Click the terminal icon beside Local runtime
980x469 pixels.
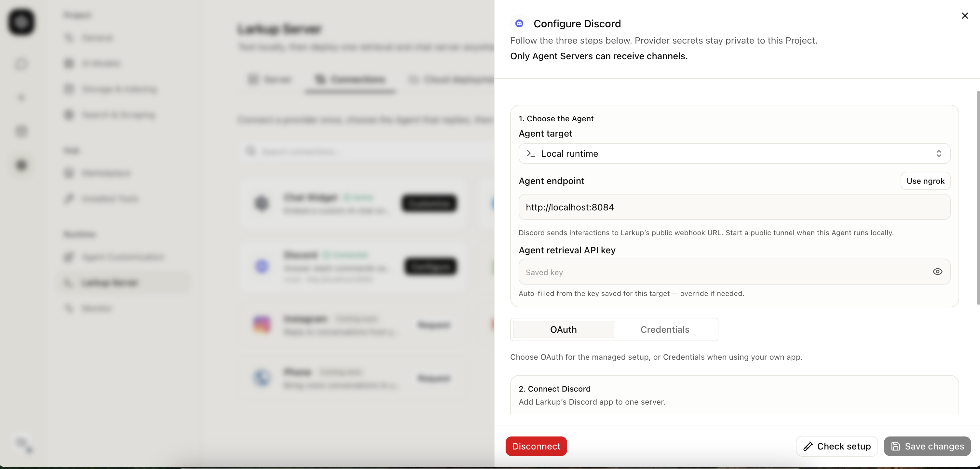(x=531, y=154)
